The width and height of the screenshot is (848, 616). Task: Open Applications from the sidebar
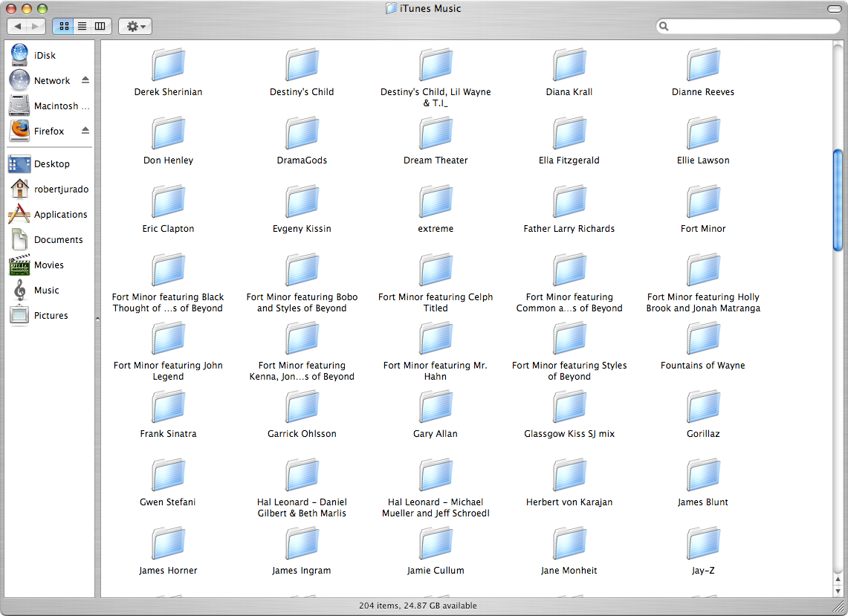(x=48, y=215)
